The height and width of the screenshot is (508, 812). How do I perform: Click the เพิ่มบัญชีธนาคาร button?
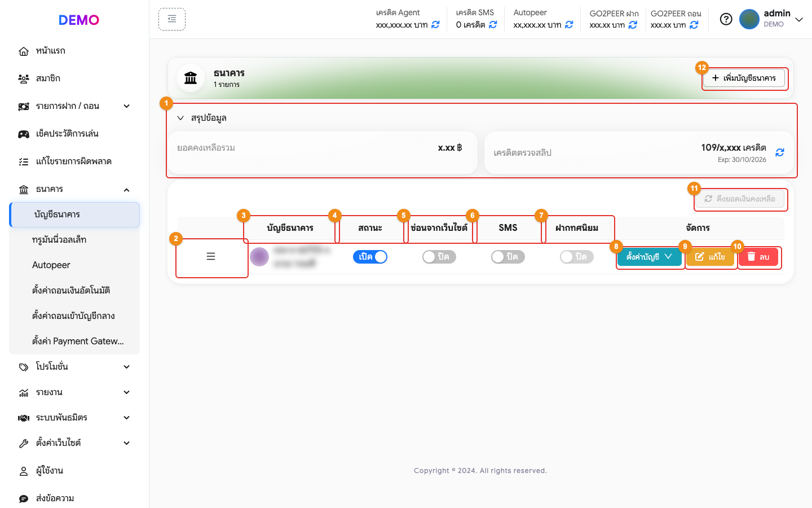744,78
